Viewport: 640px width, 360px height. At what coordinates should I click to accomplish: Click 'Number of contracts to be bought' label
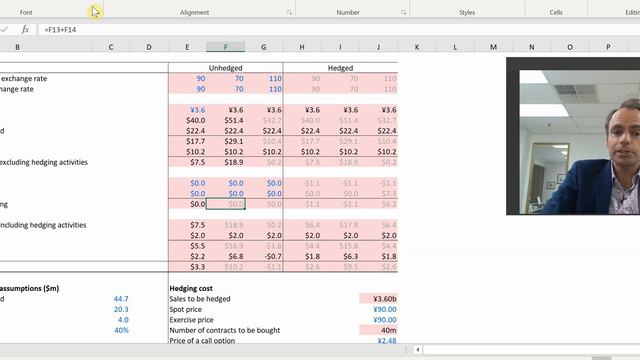225,330
